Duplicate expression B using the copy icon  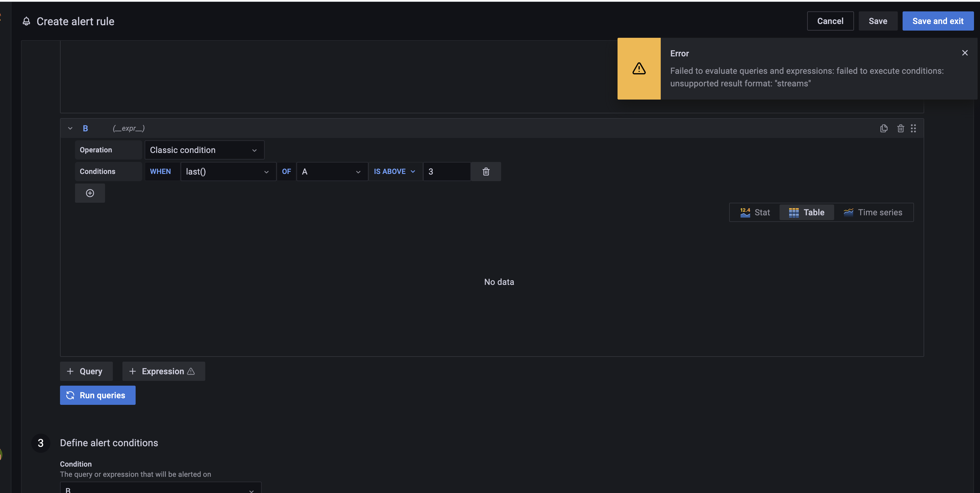[x=884, y=128]
